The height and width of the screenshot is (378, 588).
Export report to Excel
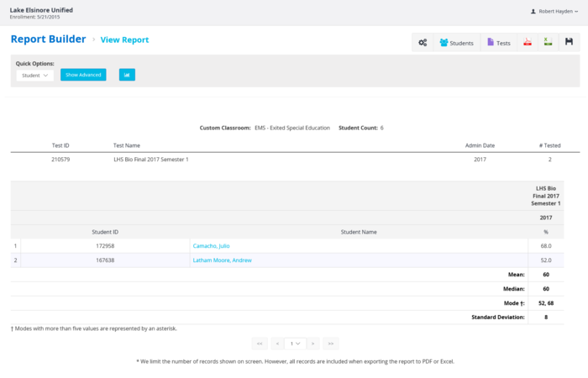(548, 43)
